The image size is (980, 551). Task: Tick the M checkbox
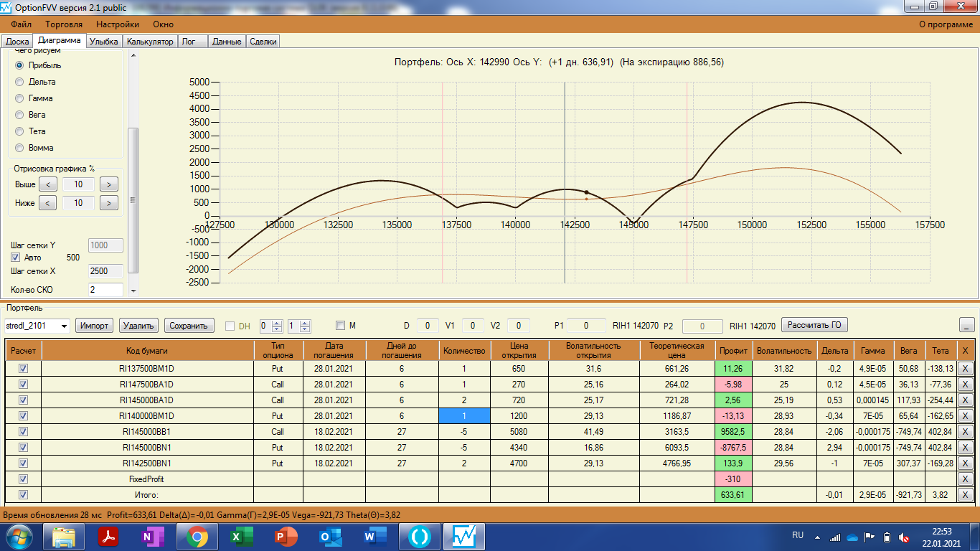pyautogui.click(x=341, y=326)
